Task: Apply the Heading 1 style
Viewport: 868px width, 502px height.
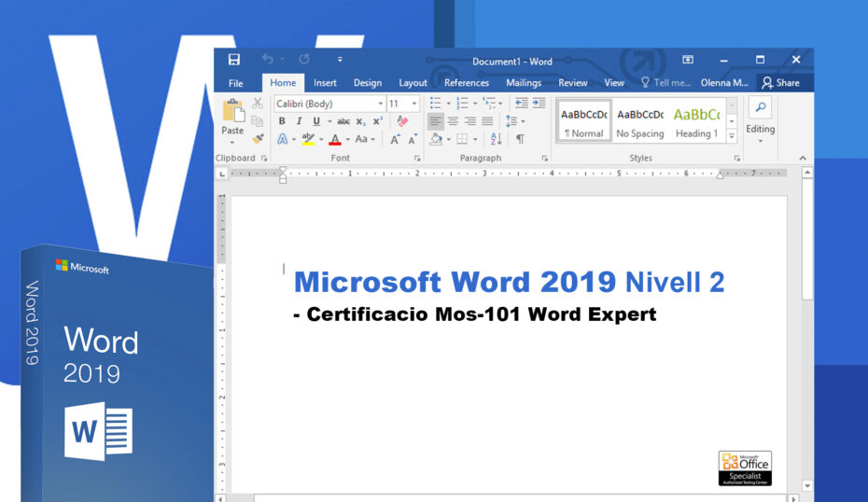Action: point(696,121)
